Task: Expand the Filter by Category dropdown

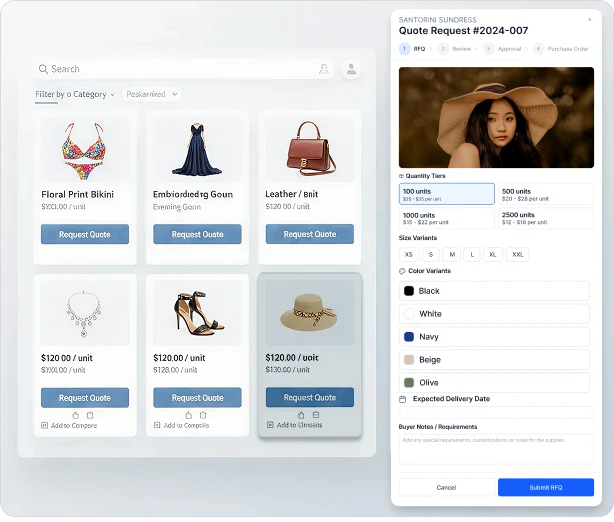Action: coord(75,94)
